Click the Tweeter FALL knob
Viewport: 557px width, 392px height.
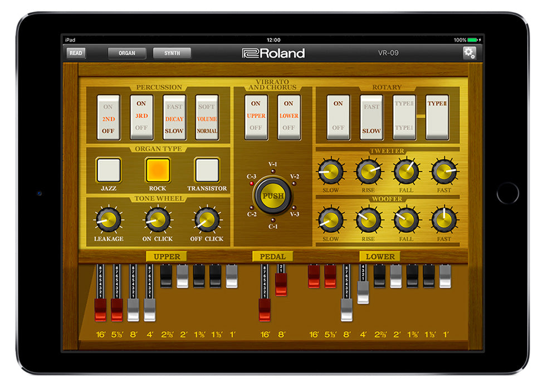[406, 171]
